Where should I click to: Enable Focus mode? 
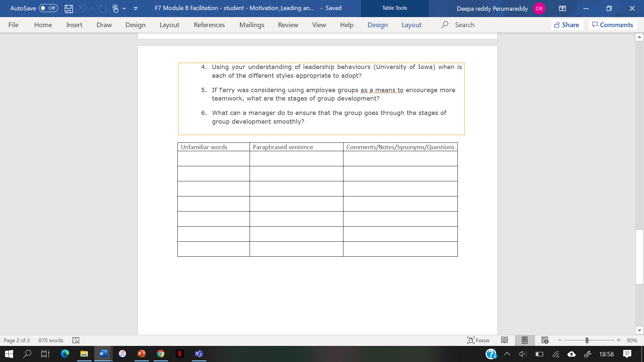478,340
